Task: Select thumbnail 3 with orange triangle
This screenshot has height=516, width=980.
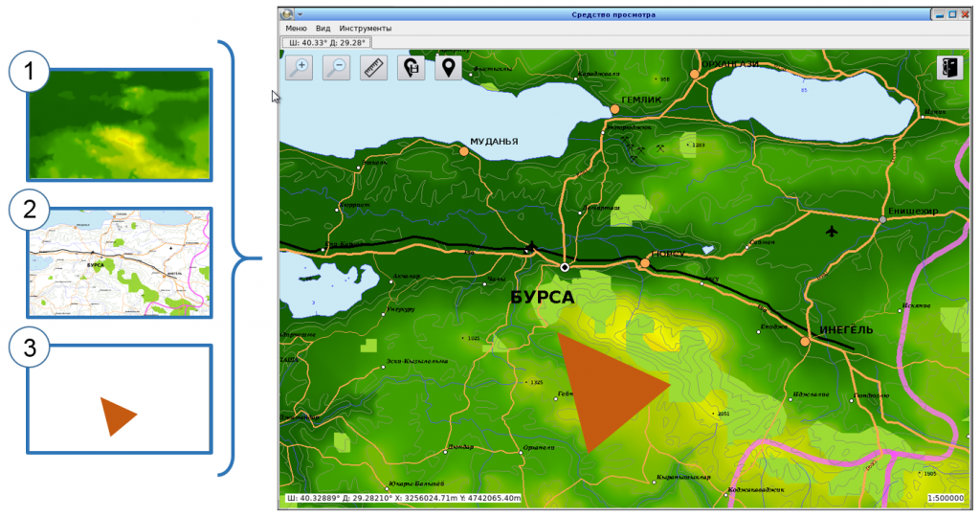Action: 120,399
